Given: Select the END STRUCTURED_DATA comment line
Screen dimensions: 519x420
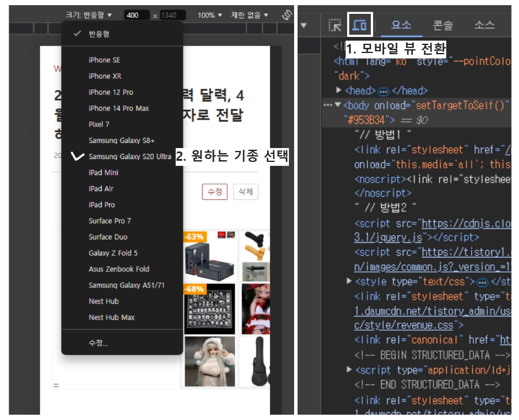Looking at the screenshot, I should (427, 385).
